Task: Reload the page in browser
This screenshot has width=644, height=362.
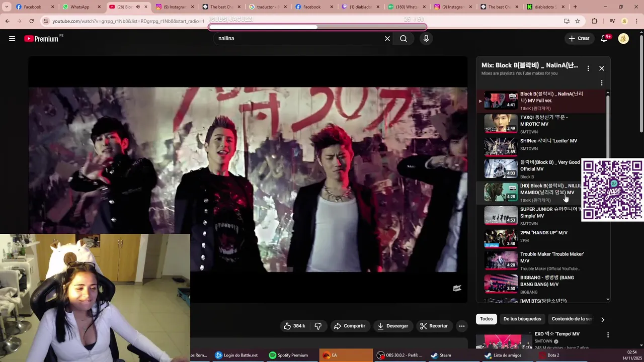Action: pyautogui.click(x=31, y=21)
